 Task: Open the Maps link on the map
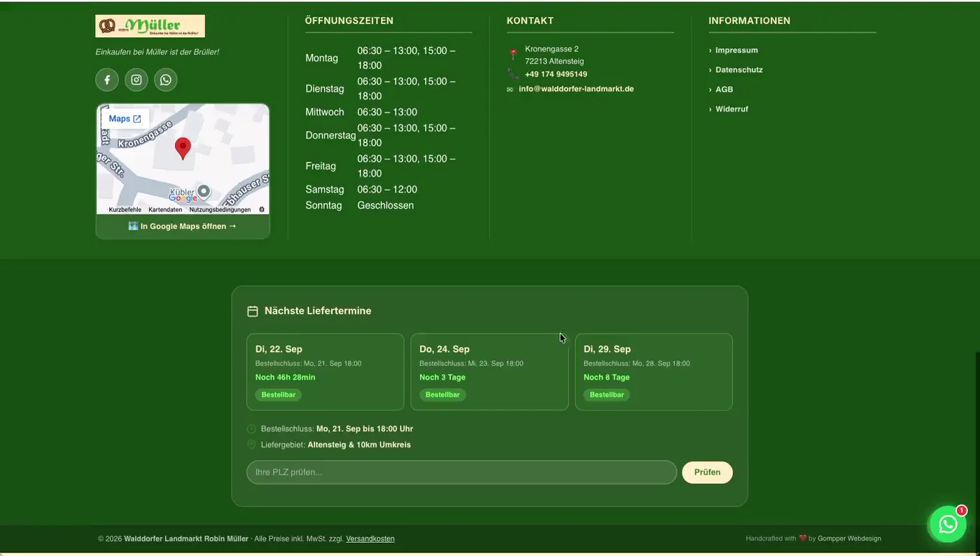(x=125, y=119)
